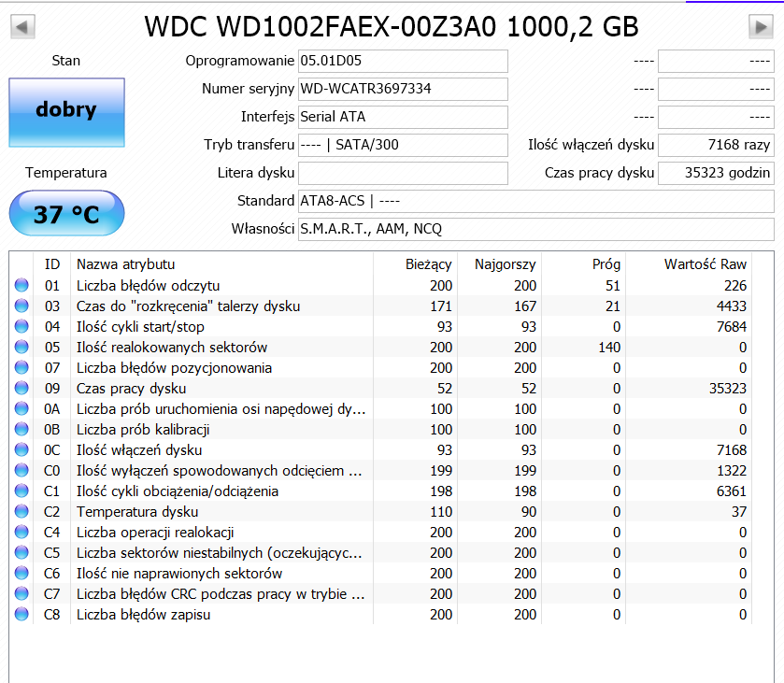This screenshot has height=683, width=784.
Task: Click the Próg column header
Action: (x=583, y=264)
